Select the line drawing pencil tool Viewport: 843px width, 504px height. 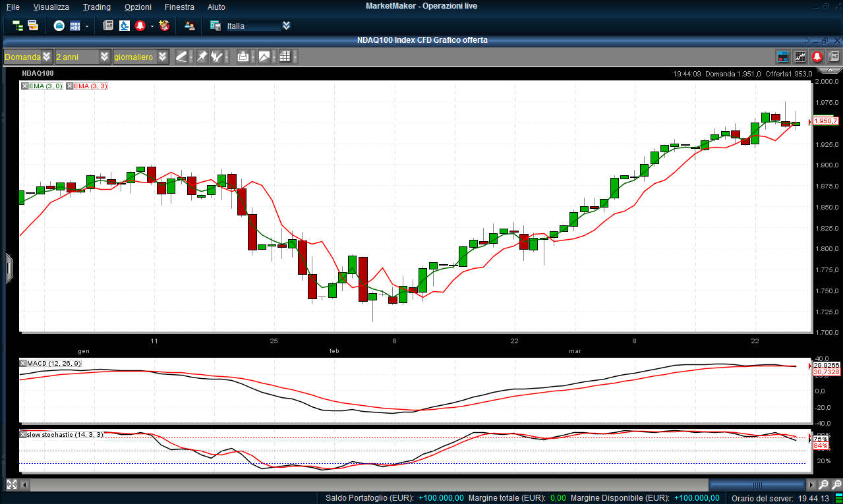click(x=181, y=57)
